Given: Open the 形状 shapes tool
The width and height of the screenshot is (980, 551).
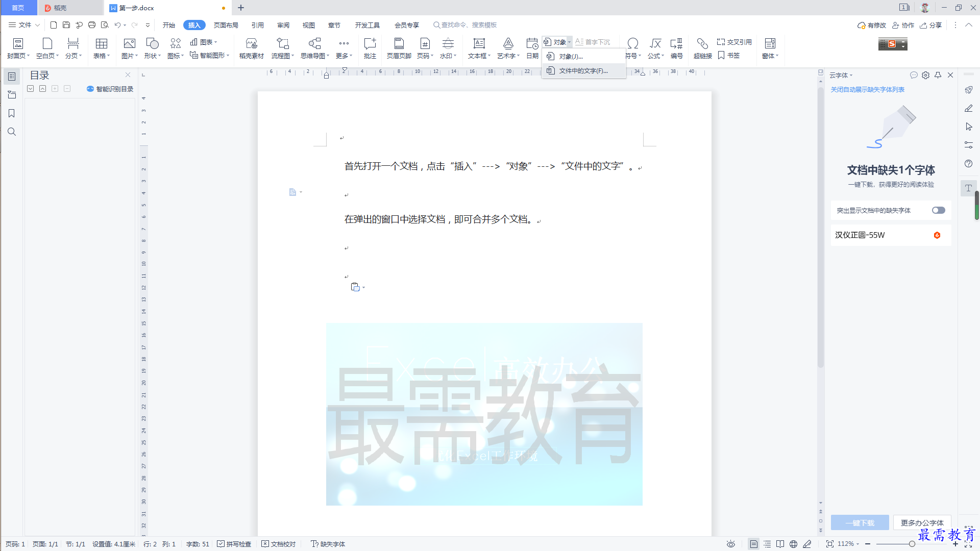Looking at the screenshot, I should click(x=152, y=48).
